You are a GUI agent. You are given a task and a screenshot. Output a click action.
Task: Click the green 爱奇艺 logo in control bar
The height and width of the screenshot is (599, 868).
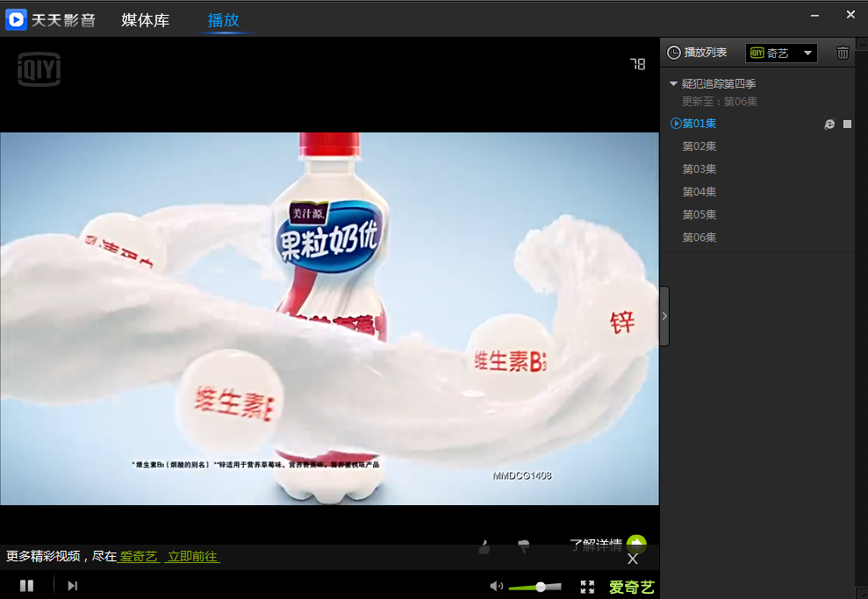[632, 587]
